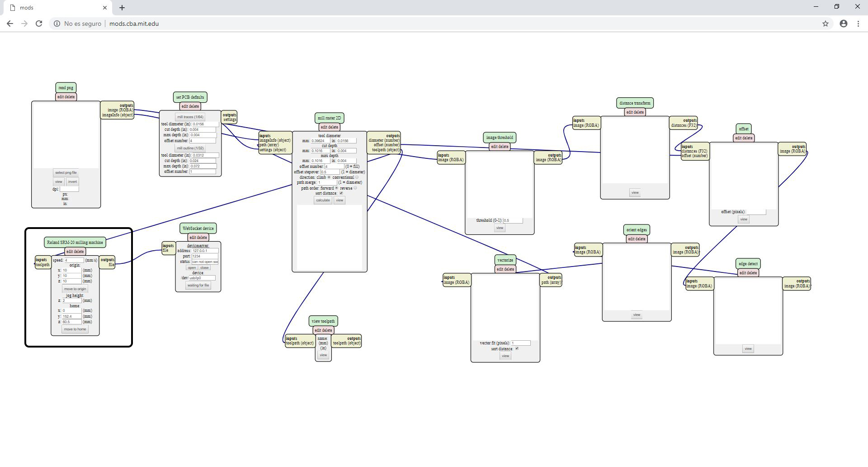The height and width of the screenshot is (467, 868).
Task: Click the browser back arrow
Action: [x=10, y=24]
